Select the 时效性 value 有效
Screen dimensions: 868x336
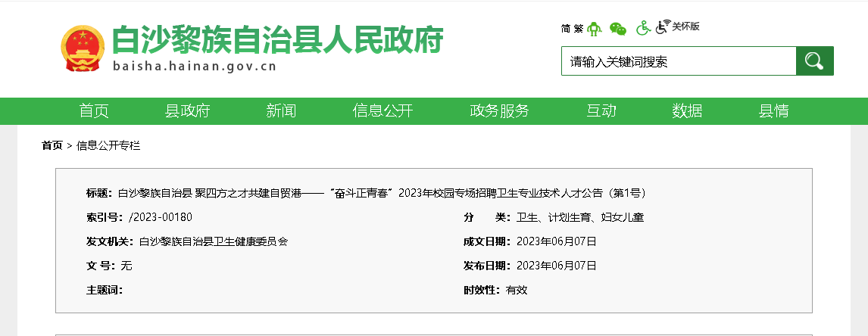coord(517,290)
